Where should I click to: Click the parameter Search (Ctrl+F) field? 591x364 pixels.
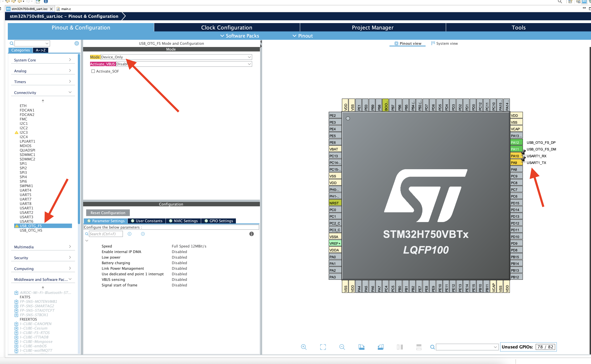(x=106, y=234)
